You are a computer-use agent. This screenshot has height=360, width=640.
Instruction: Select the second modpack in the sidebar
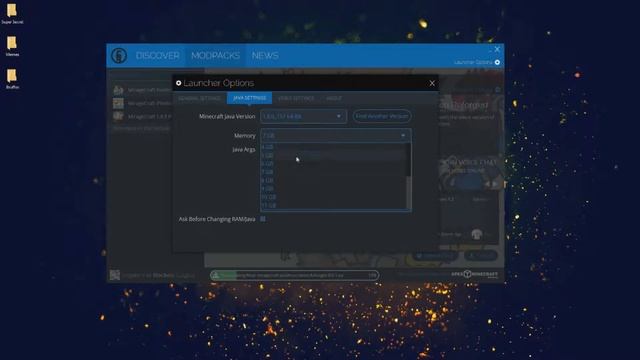pos(142,103)
